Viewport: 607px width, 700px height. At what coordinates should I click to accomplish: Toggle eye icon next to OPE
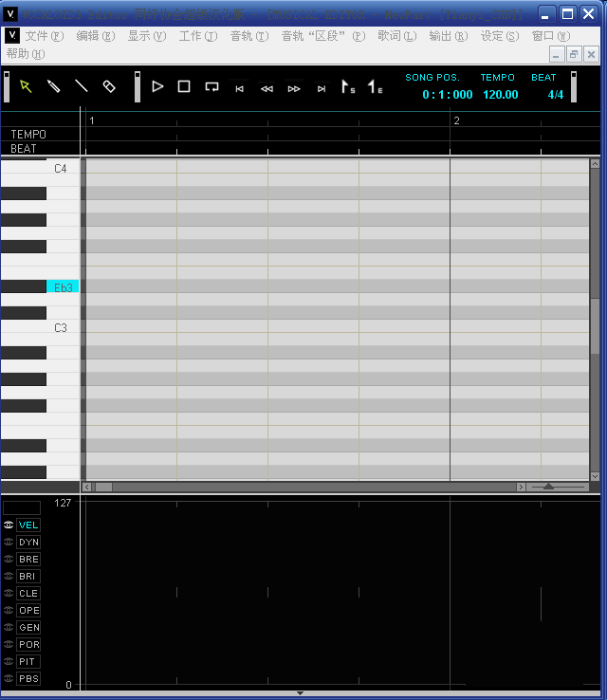point(9,610)
